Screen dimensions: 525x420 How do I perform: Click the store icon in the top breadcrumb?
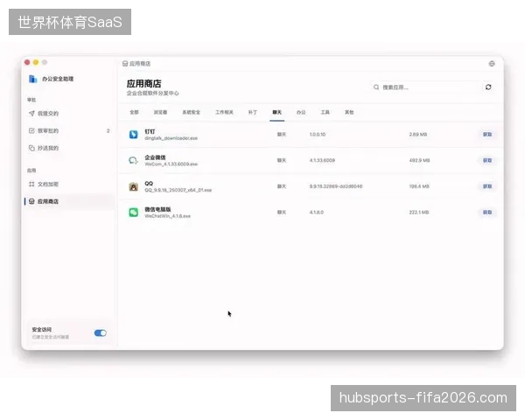click(125, 64)
